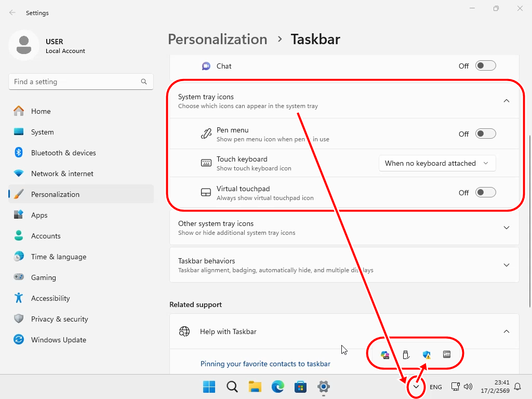This screenshot has height=399, width=532.
Task: Click the Windows Start button
Action: coord(209,387)
